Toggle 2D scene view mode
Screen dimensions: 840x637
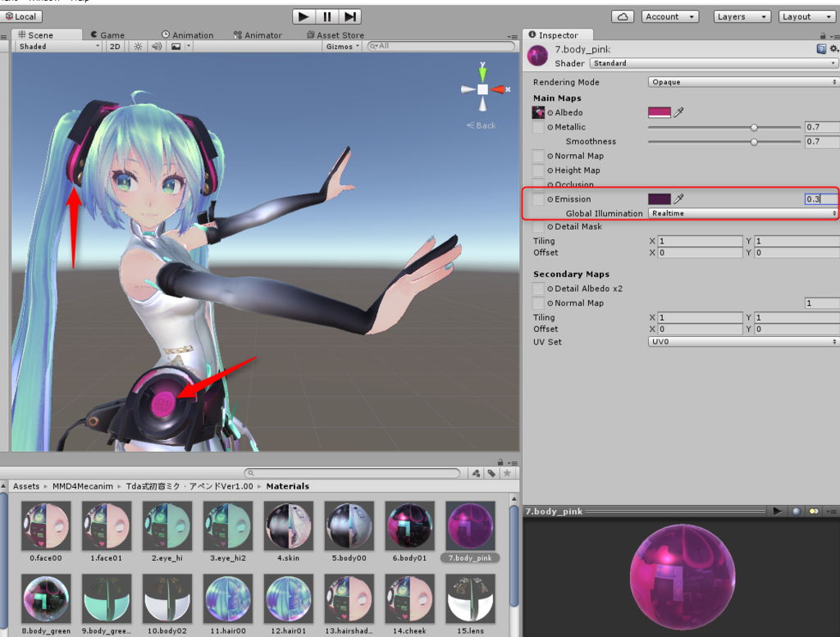point(115,47)
